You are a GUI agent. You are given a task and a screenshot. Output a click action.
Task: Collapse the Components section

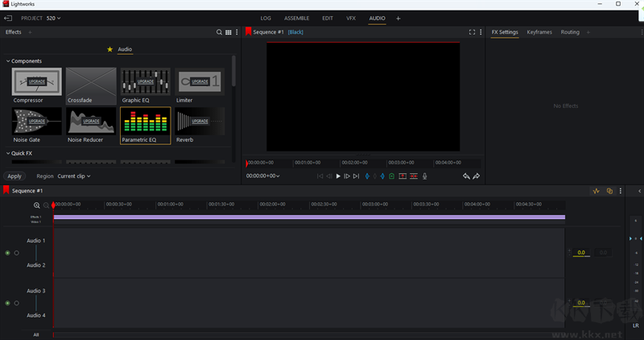click(x=8, y=61)
